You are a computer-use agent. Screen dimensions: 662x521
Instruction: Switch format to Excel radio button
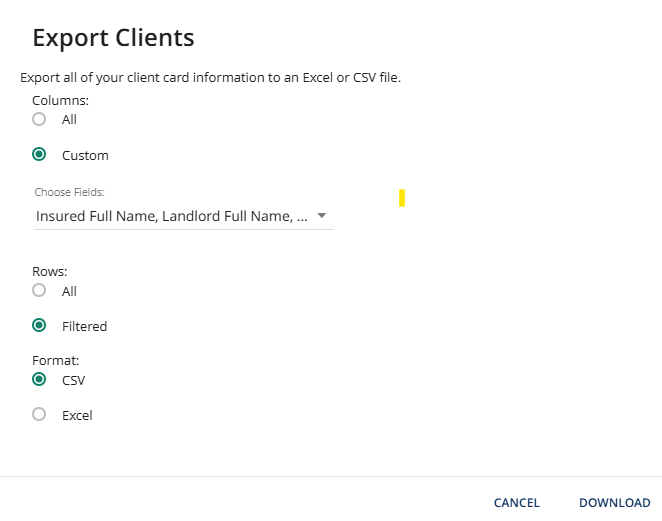[39, 414]
